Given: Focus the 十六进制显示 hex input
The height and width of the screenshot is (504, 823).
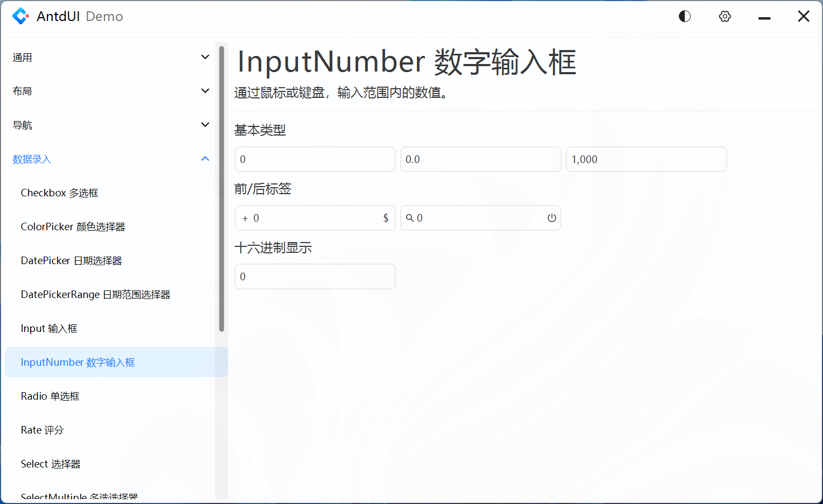Looking at the screenshot, I should 315,276.
